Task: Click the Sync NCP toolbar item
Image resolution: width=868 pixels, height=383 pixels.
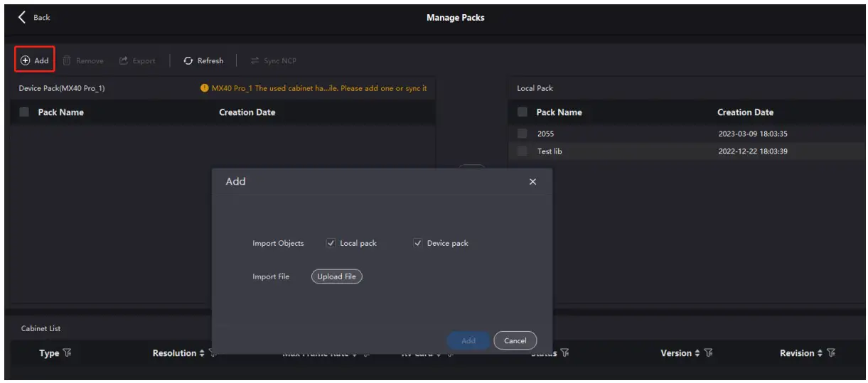Action: click(274, 61)
